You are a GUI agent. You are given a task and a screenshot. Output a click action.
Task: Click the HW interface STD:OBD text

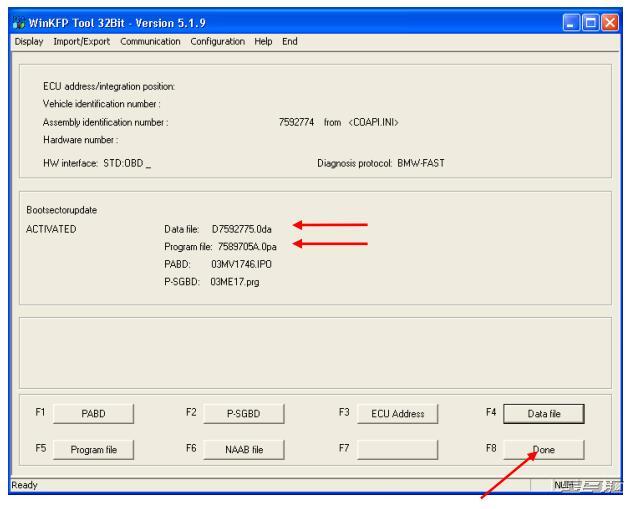(97, 163)
